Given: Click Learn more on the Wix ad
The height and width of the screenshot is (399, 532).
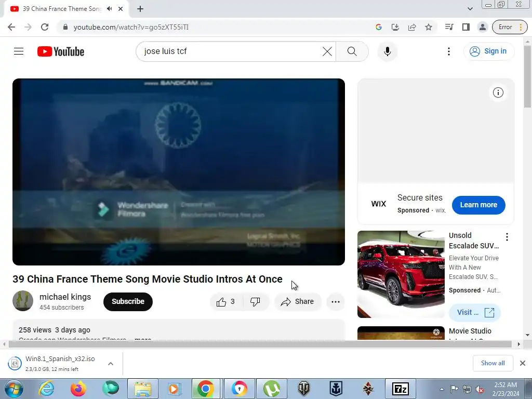Looking at the screenshot, I should pos(478,205).
